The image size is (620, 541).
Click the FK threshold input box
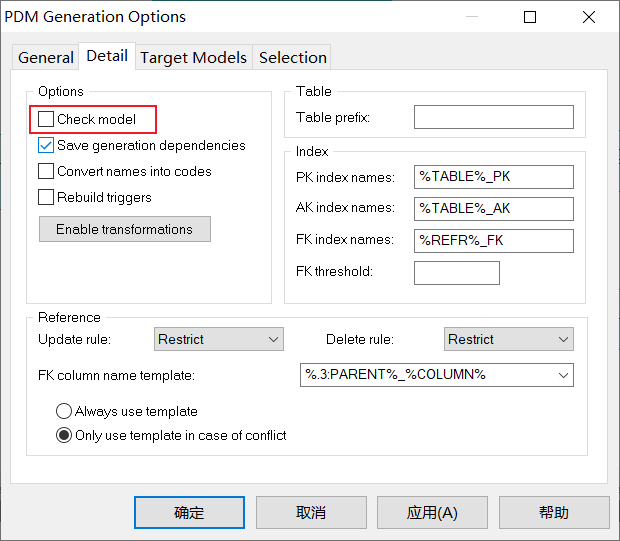456,272
